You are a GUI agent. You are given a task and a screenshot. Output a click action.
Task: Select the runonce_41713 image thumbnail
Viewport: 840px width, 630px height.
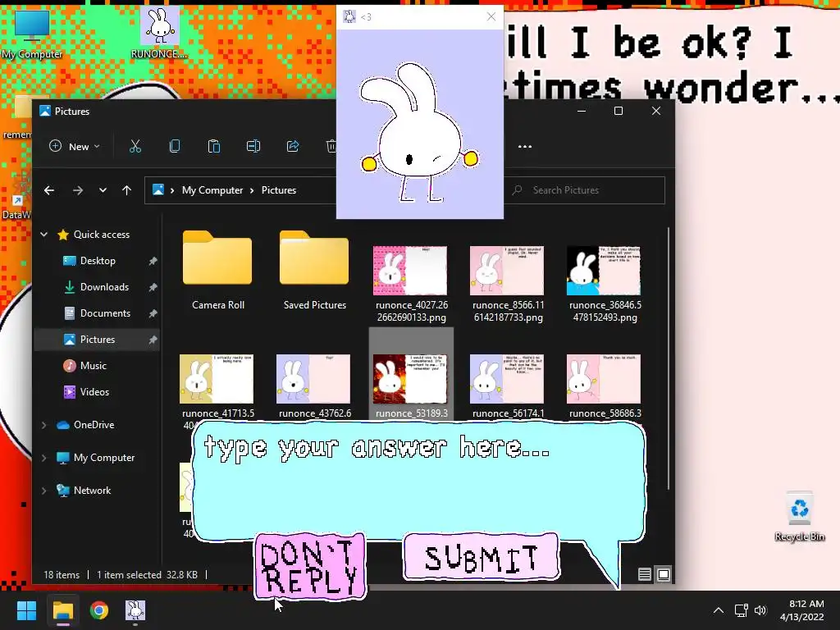click(x=217, y=379)
